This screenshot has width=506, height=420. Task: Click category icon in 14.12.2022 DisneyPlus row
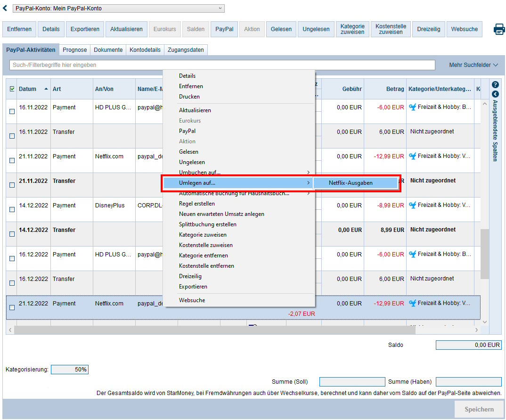pyautogui.click(x=413, y=206)
